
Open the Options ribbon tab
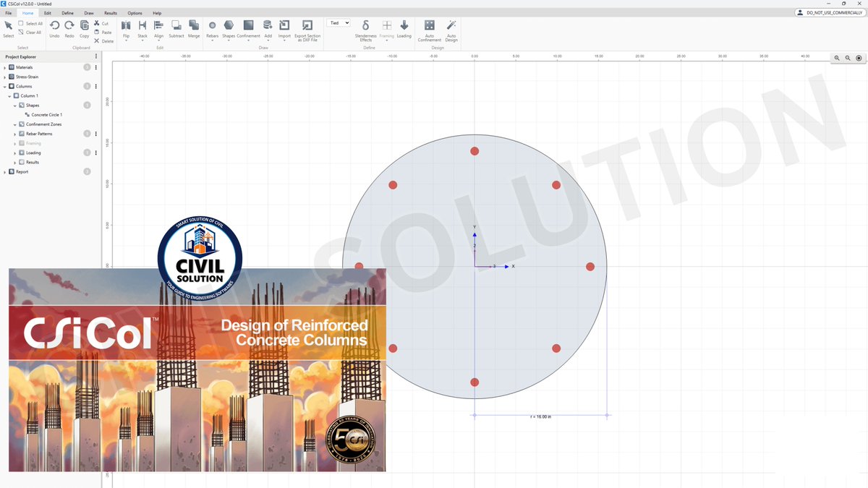(135, 13)
